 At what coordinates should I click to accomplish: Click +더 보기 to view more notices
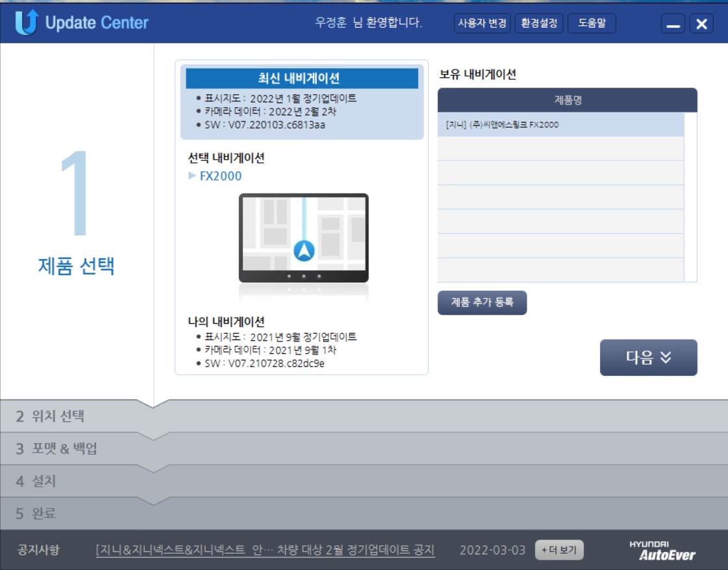(x=559, y=550)
